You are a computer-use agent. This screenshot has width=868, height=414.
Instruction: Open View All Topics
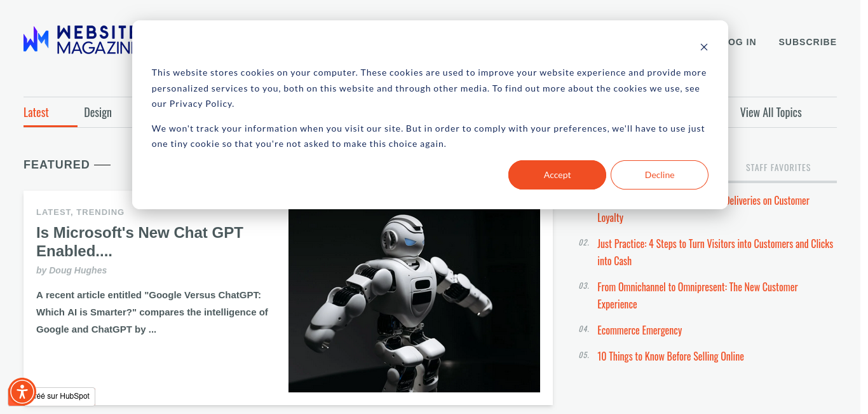pyautogui.click(x=771, y=113)
